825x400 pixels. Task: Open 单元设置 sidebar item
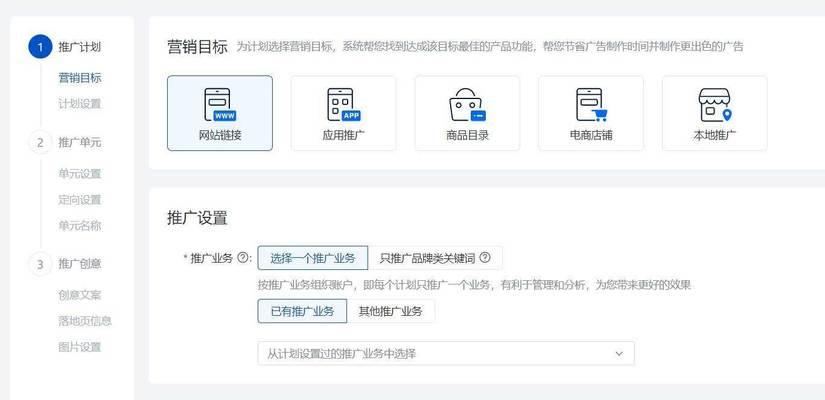pyautogui.click(x=79, y=174)
